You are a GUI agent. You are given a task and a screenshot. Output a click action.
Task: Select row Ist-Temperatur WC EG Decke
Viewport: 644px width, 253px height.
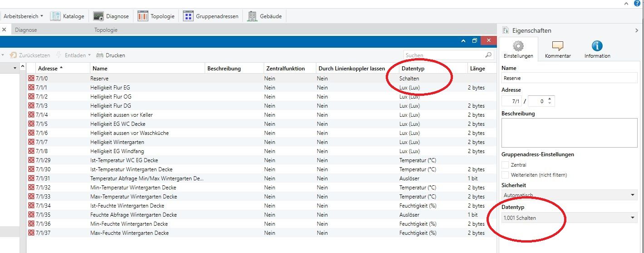tap(262, 160)
